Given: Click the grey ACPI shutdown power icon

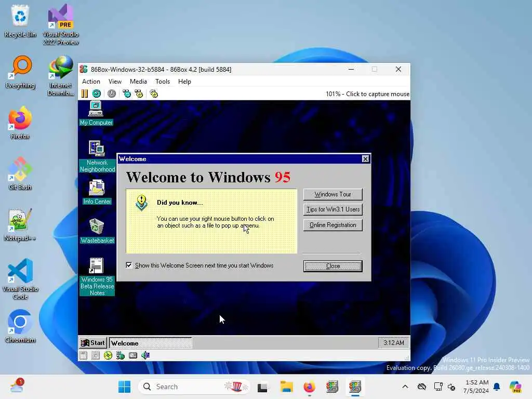Looking at the screenshot, I should click(x=112, y=94).
